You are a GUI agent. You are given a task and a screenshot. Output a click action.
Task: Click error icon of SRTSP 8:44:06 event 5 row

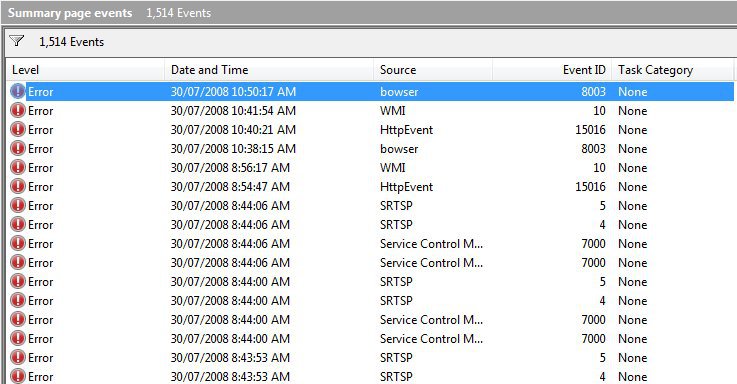(x=17, y=205)
